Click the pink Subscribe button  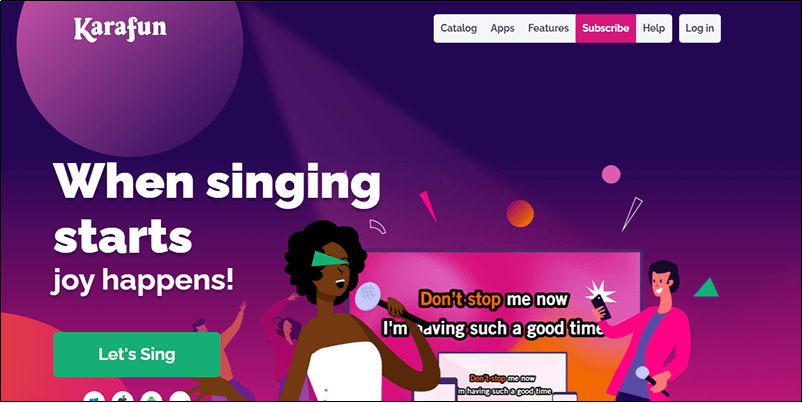point(606,28)
